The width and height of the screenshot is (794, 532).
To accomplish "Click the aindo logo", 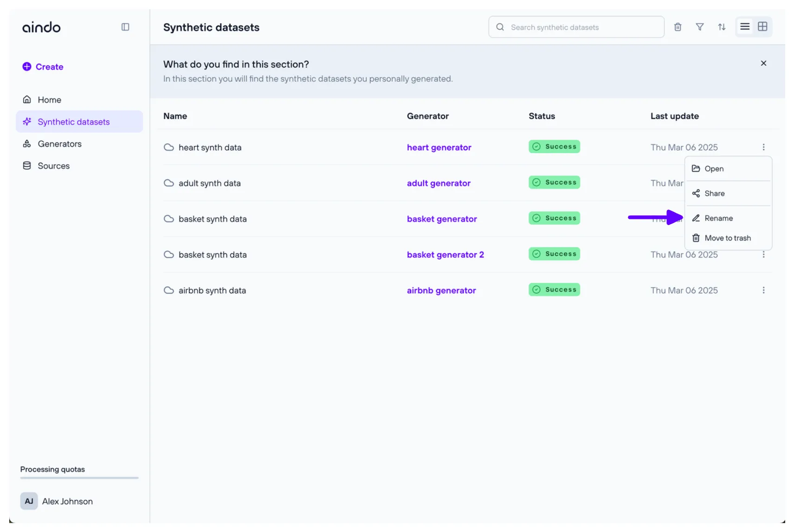I will tap(41, 27).
